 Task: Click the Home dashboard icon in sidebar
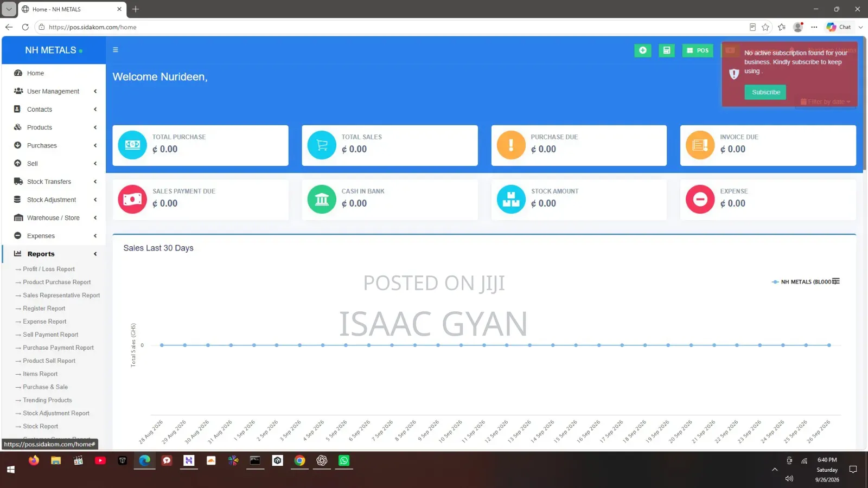[18, 73]
